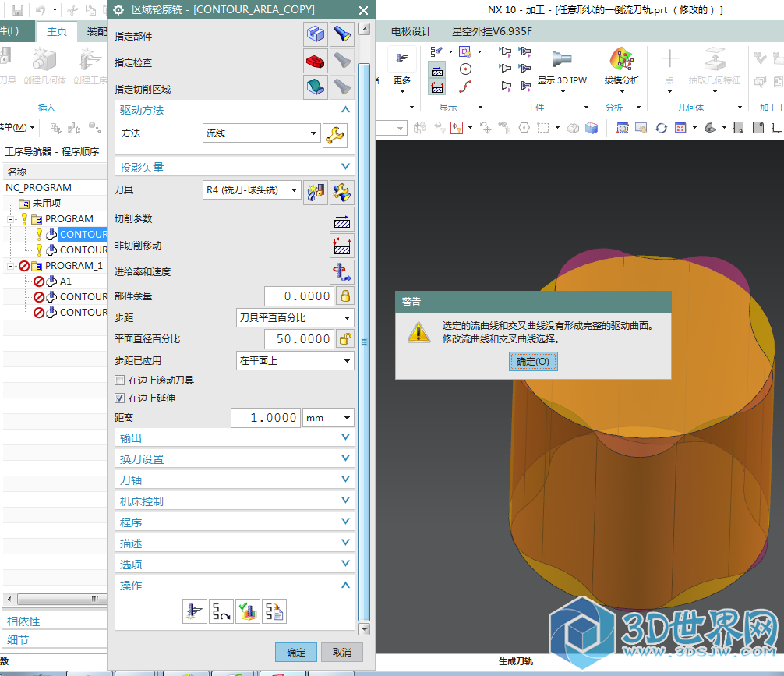The width and height of the screenshot is (784, 676).
Task: Expand the 描述 section
Action: [234, 543]
